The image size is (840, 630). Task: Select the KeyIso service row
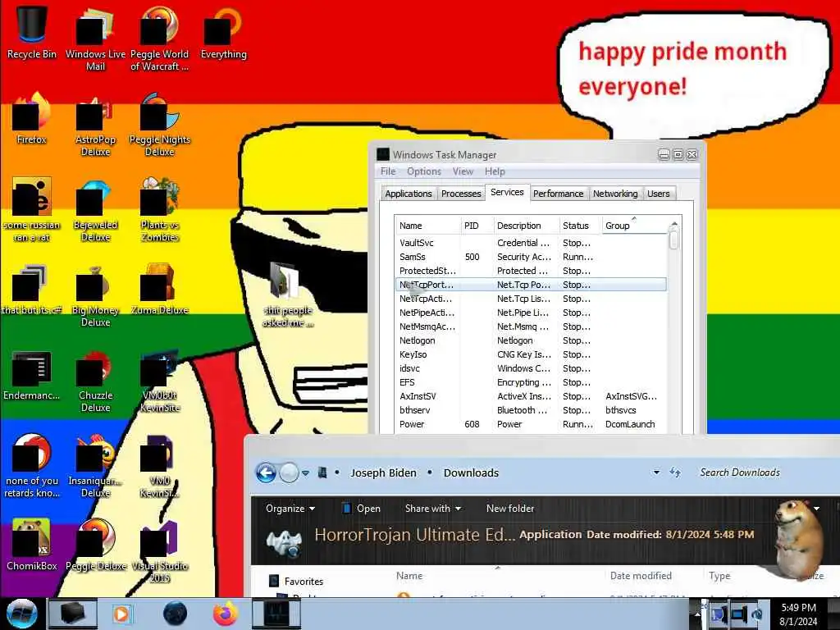point(531,354)
